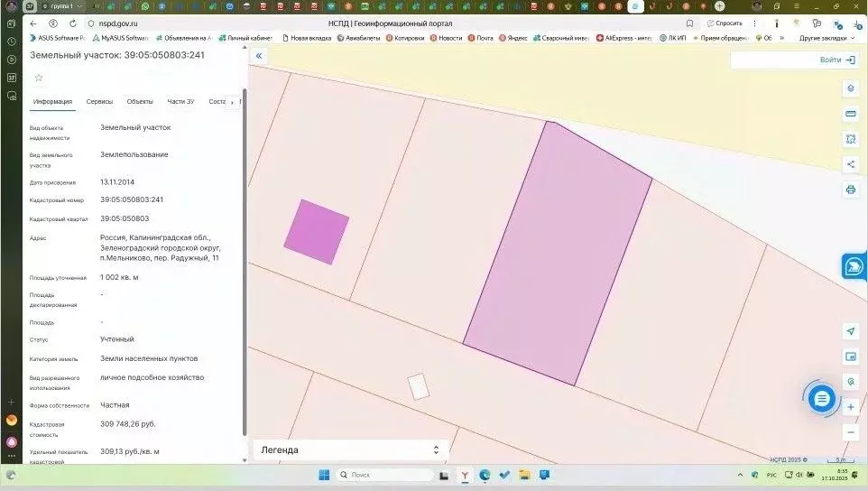Screen dimensions: 868x491
Task: Open the blue chat assistant button
Action: [x=821, y=398]
